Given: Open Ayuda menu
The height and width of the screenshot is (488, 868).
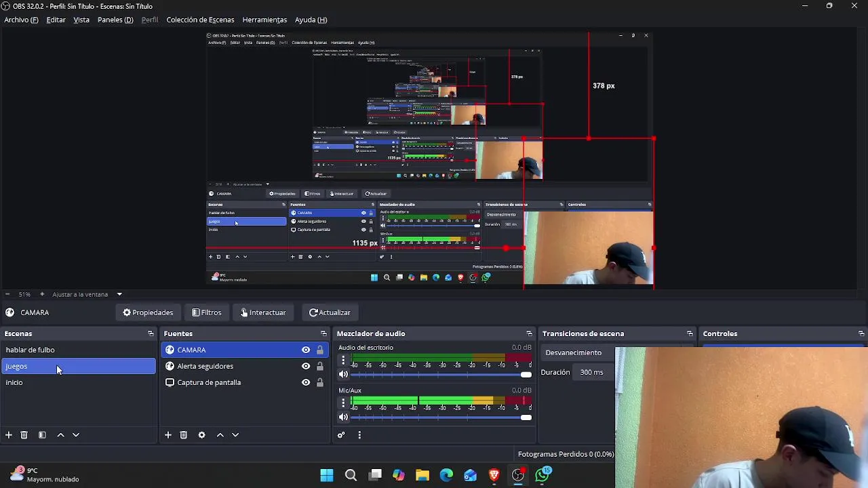Looking at the screenshot, I should (311, 20).
